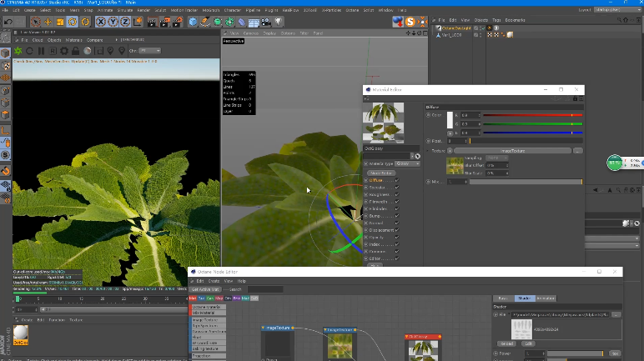Click the Octane S icon in toolbar

click(x=410, y=22)
